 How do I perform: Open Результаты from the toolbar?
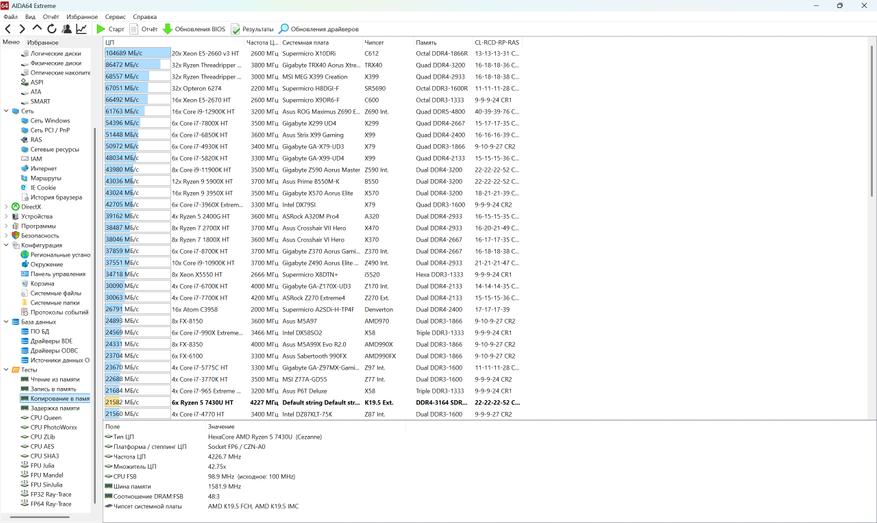tap(252, 29)
